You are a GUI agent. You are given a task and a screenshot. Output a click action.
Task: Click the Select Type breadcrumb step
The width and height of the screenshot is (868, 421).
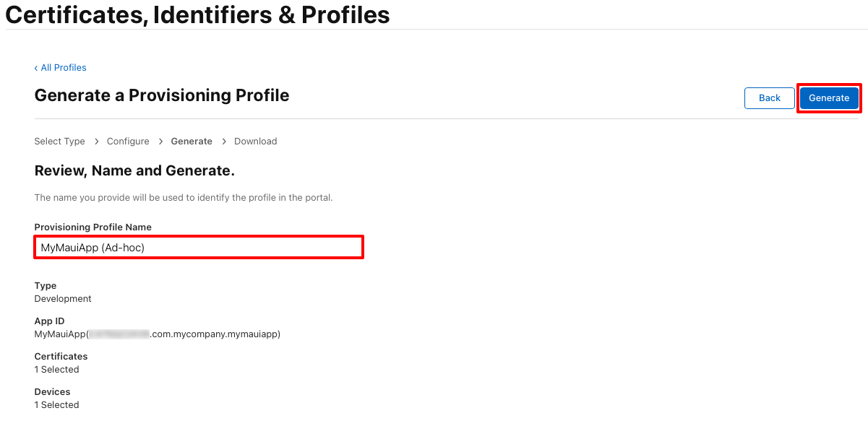(x=59, y=141)
